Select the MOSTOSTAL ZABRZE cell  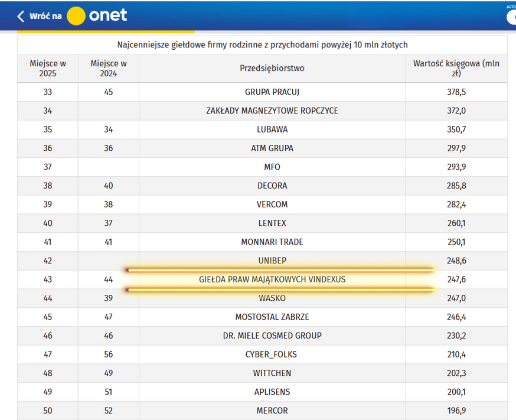[272, 317]
